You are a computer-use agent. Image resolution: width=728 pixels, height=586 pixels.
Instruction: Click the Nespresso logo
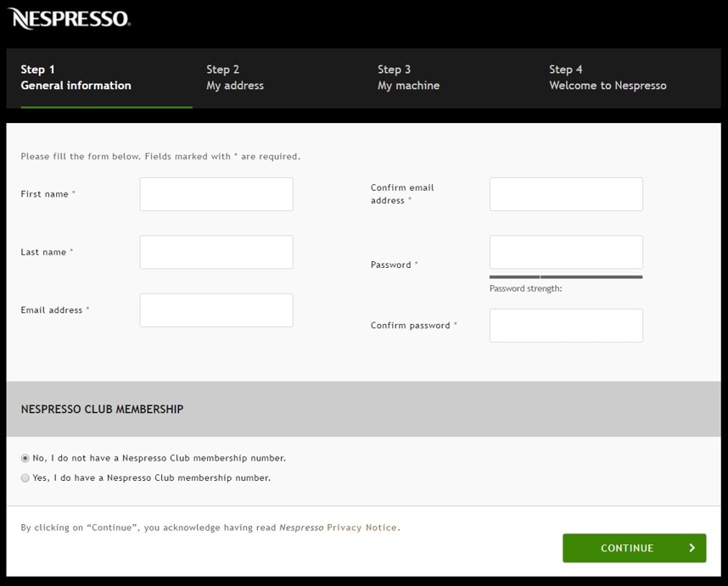pyautogui.click(x=70, y=19)
